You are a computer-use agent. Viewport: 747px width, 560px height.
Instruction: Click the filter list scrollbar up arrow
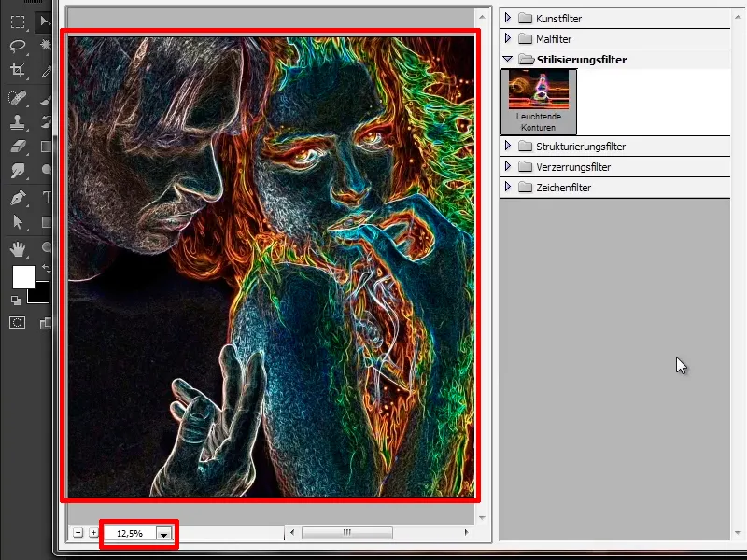click(738, 17)
